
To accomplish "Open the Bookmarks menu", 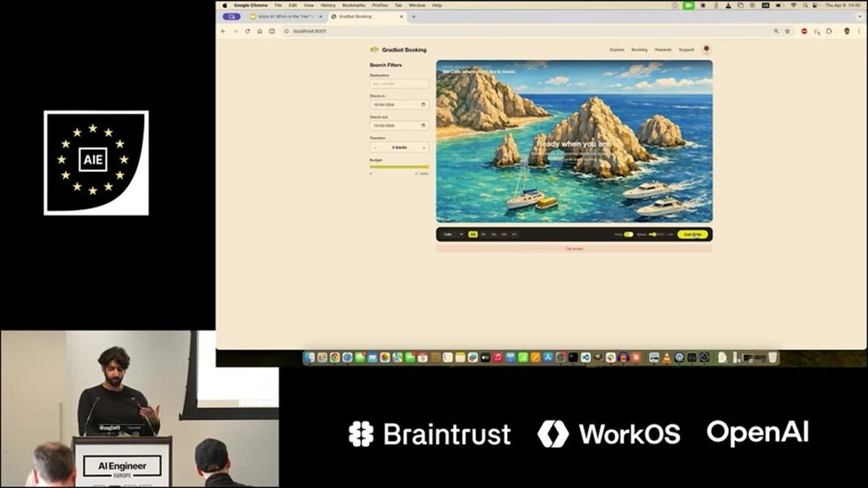I will tap(354, 5).
